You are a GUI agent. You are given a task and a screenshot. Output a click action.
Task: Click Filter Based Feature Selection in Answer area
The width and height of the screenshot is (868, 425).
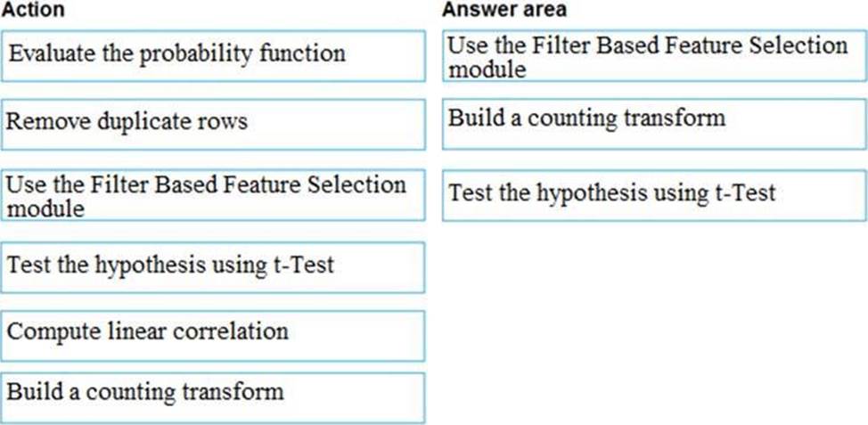tap(653, 56)
